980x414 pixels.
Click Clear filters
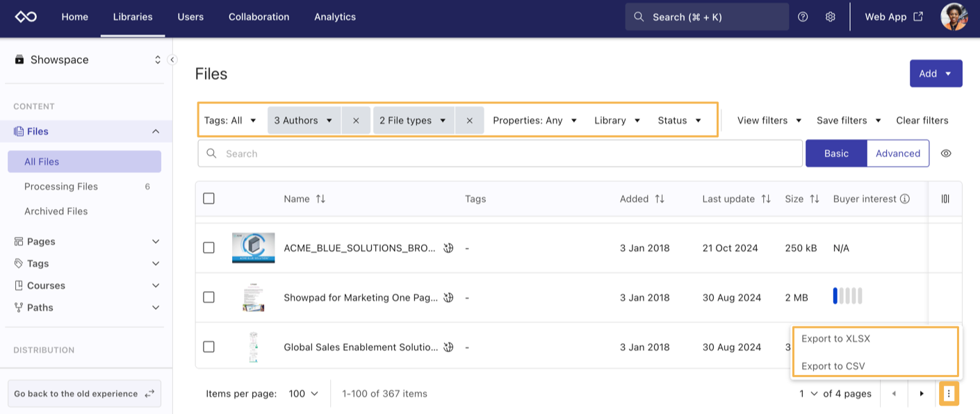(x=922, y=120)
